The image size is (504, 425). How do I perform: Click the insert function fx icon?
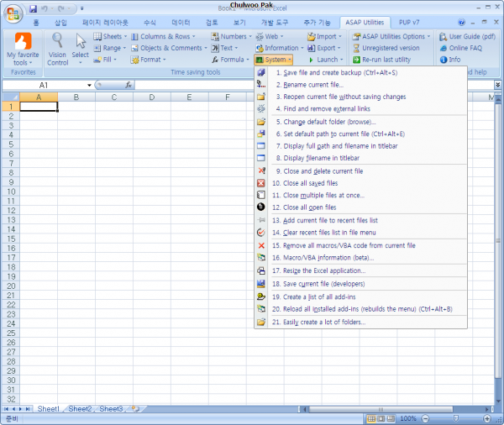tap(129, 85)
